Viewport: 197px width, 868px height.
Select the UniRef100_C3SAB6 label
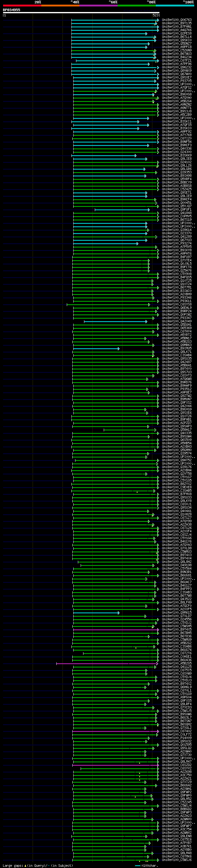click(177, 647)
